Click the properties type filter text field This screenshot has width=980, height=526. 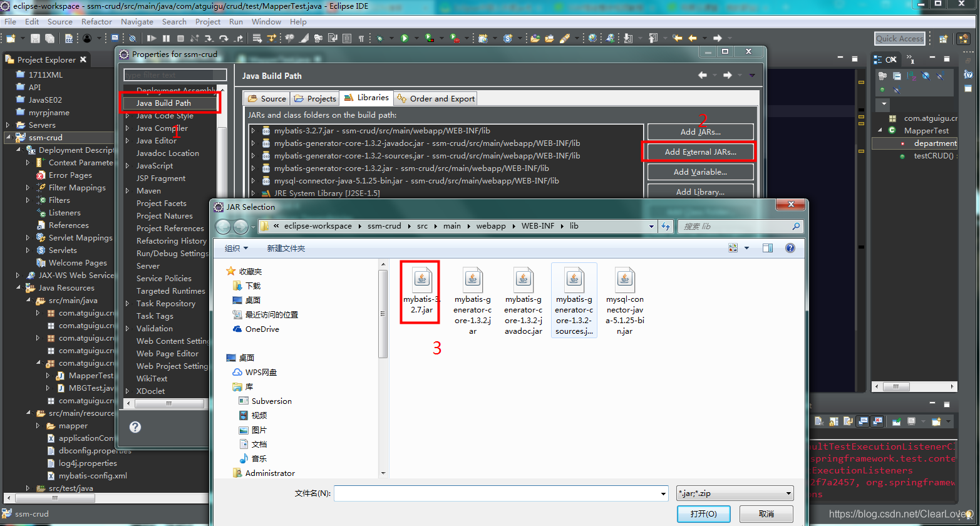click(175, 75)
